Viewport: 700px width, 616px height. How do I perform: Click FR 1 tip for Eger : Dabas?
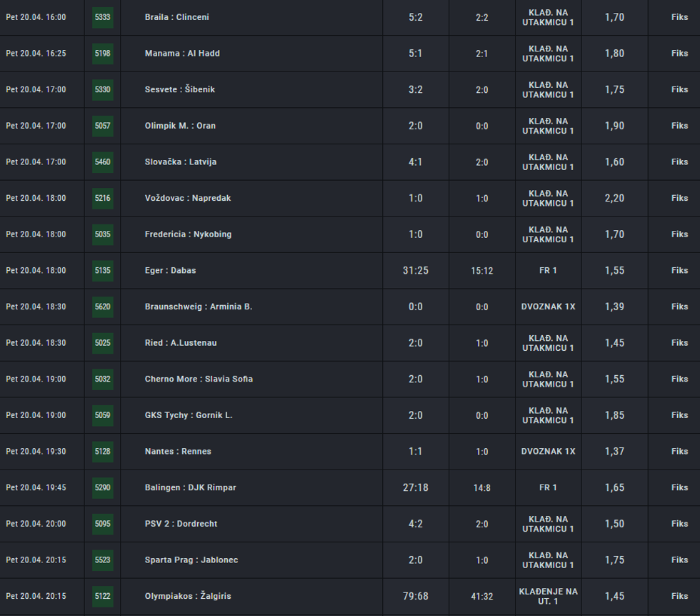(x=548, y=271)
